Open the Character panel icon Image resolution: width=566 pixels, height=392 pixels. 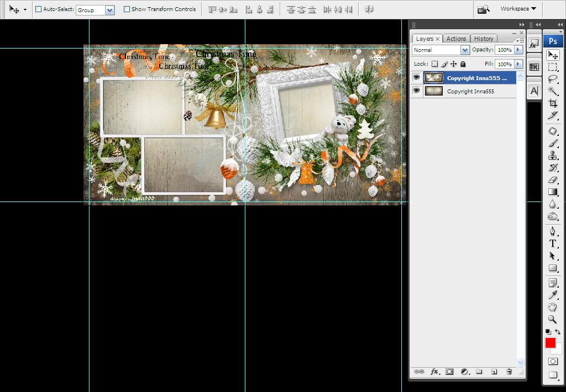click(533, 91)
